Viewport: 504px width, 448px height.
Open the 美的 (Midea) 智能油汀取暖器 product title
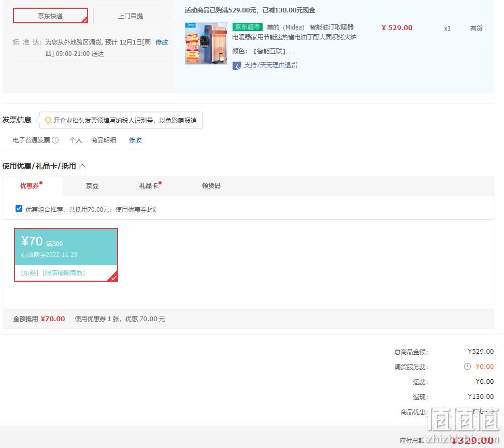[310, 27]
